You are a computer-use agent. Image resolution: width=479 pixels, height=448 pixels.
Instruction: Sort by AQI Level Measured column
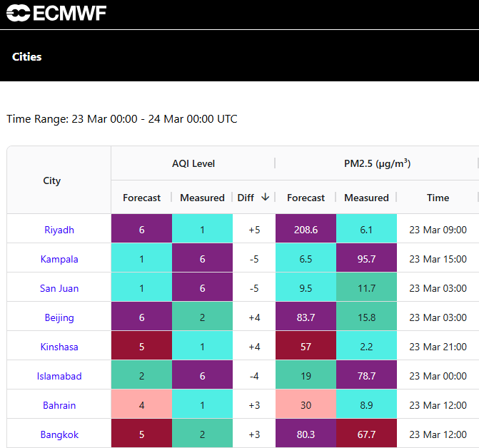click(x=202, y=198)
